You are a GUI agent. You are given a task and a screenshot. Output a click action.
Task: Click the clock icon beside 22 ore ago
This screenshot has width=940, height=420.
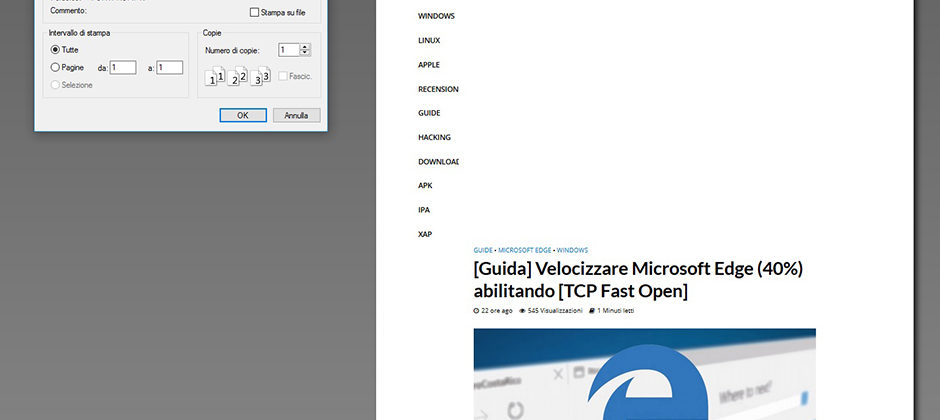coord(477,311)
